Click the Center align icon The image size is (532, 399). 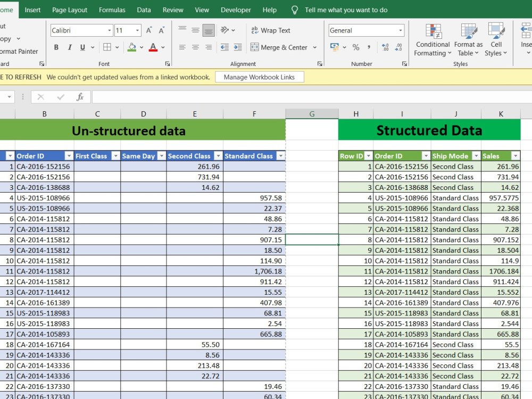point(195,47)
